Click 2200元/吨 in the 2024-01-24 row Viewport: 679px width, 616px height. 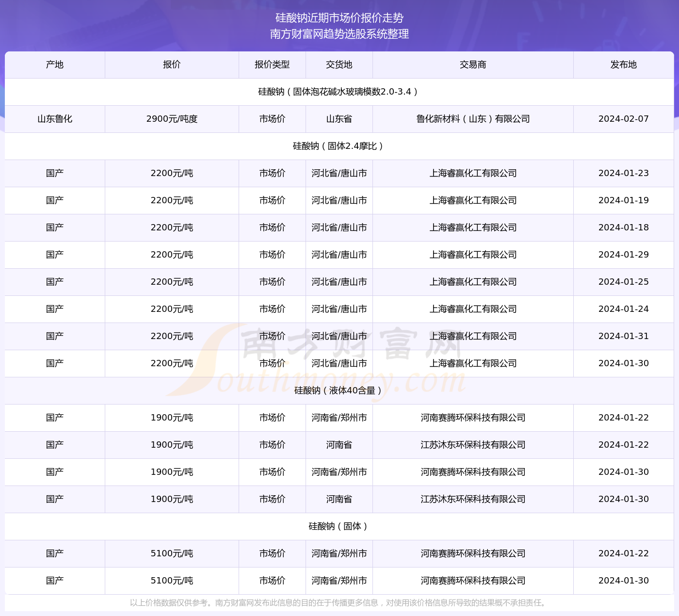click(x=172, y=309)
